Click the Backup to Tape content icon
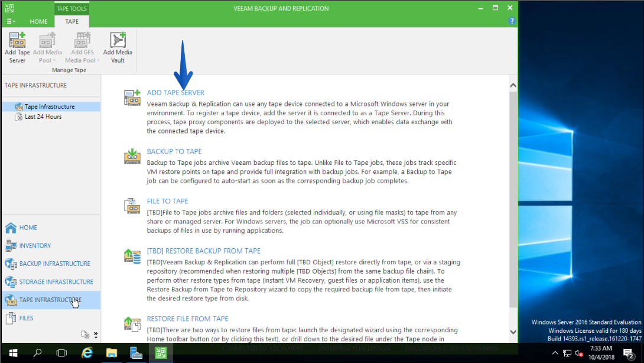Image resolution: width=644 pixels, height=363 pixels. (132, 157)
